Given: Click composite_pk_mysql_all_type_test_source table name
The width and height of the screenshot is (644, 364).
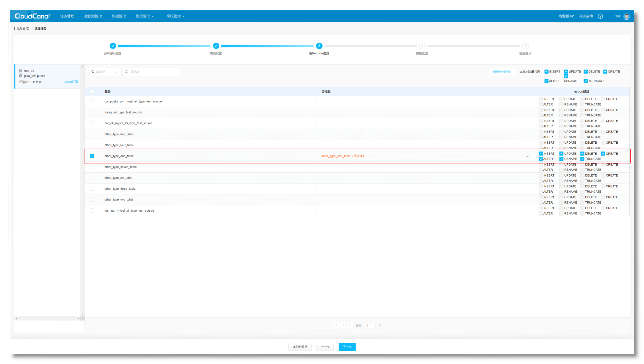Looking at the screenshot, I should point(133,101).
